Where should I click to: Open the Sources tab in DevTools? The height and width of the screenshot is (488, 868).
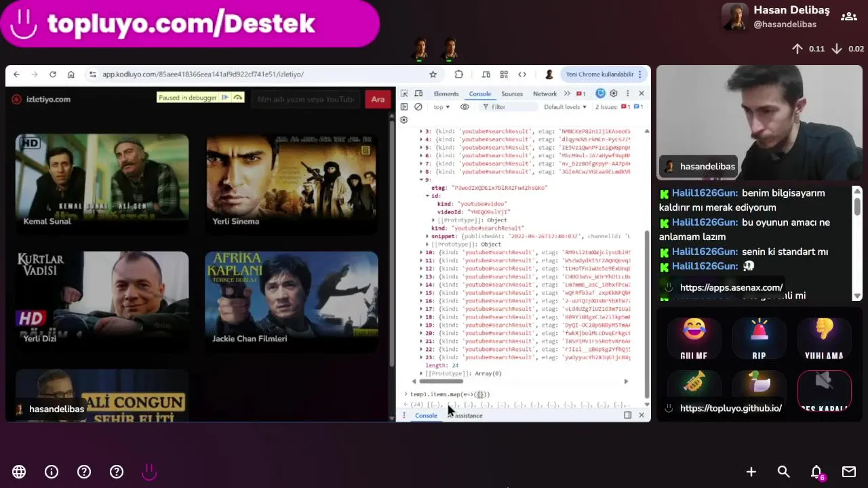click(512, 94)
